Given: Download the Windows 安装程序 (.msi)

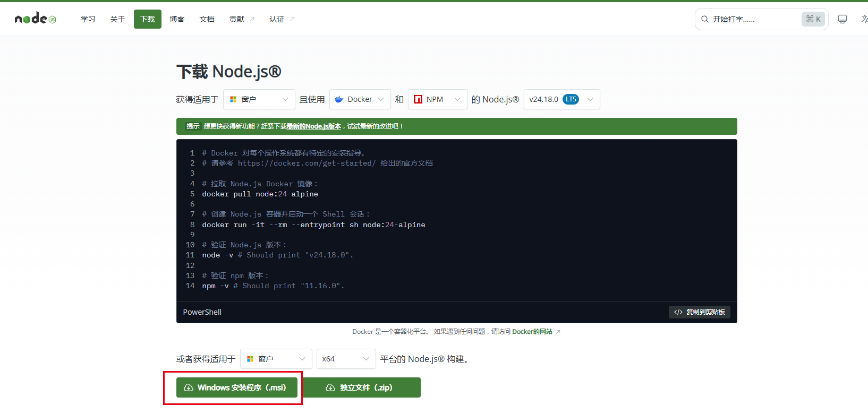Looking at the screenshot, I should click(237, 387).
